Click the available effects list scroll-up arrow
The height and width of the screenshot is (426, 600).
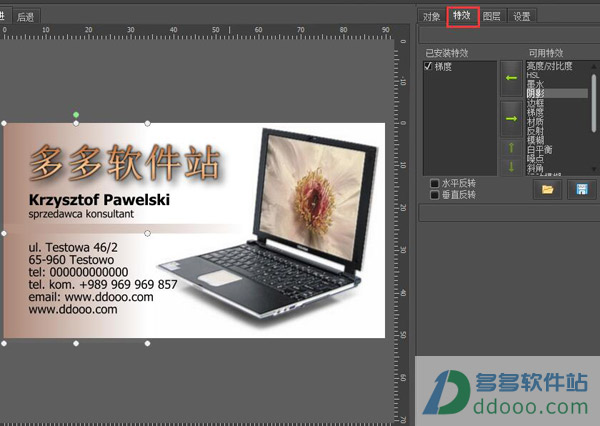[x=594, y=66]
